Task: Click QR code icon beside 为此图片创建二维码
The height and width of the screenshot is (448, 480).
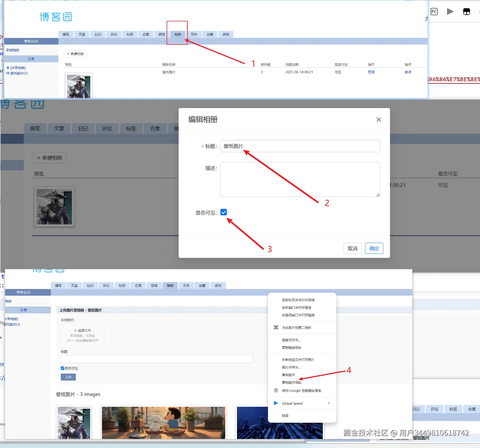Action: [276, 327]
